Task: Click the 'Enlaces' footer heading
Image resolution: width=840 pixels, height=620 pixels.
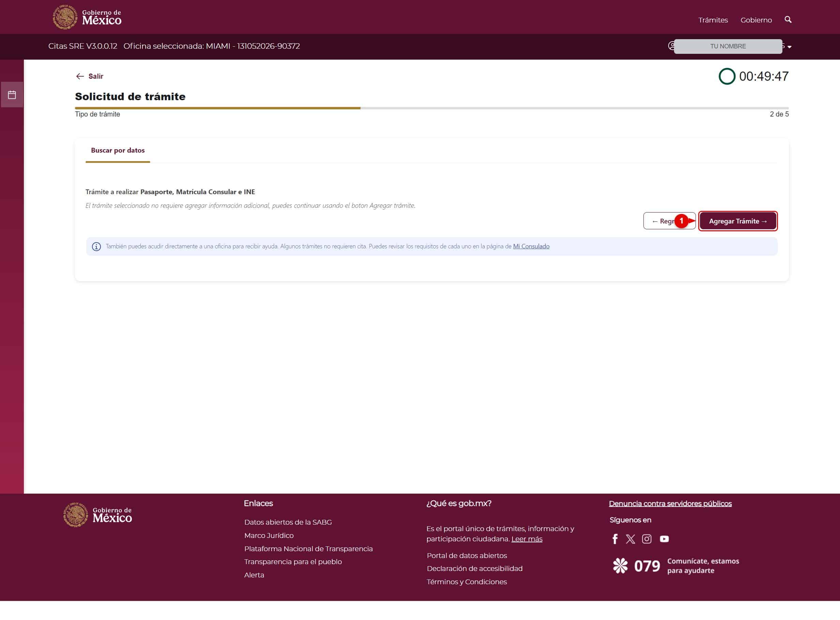Action: point(258,503)
